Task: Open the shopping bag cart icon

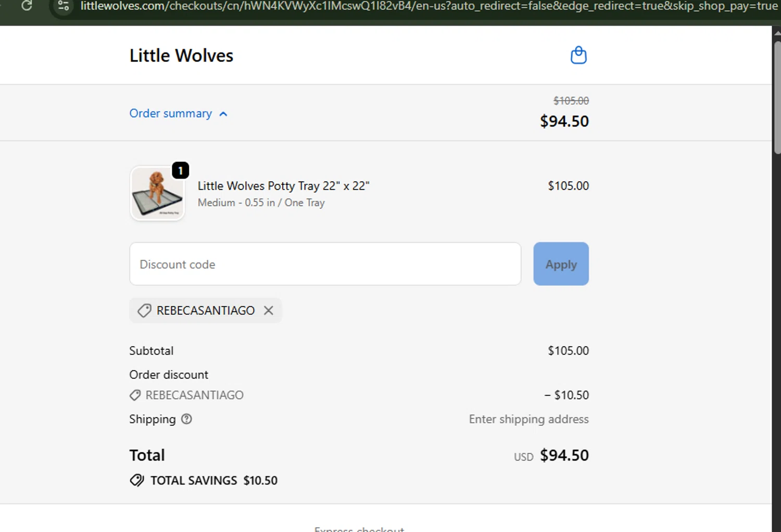Action: click(x=578, y=55)
